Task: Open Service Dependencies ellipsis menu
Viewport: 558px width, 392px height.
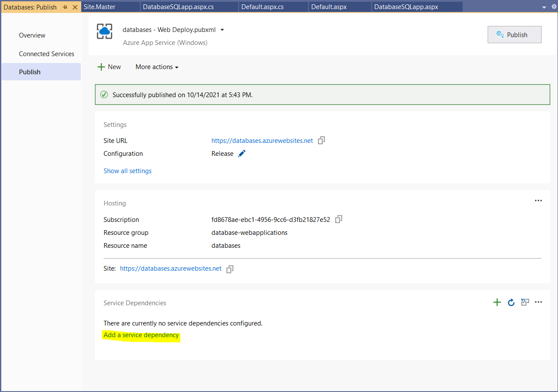Action: tap(538, 302)
